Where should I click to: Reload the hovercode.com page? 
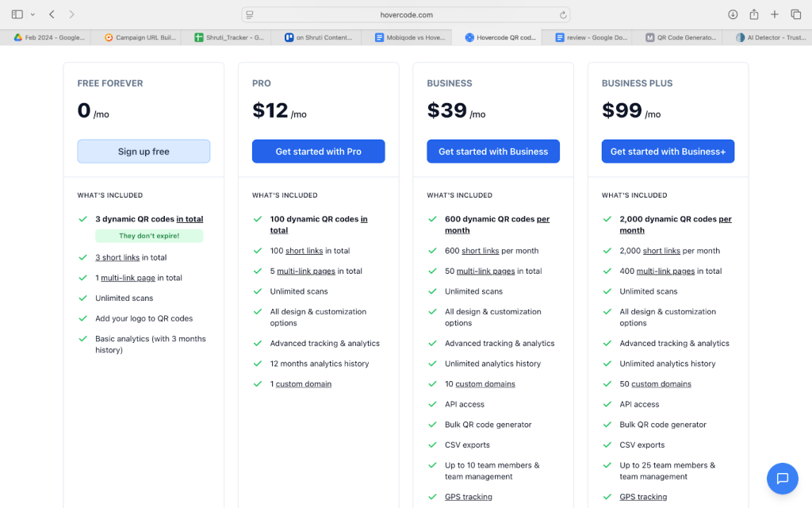(563, 14)
